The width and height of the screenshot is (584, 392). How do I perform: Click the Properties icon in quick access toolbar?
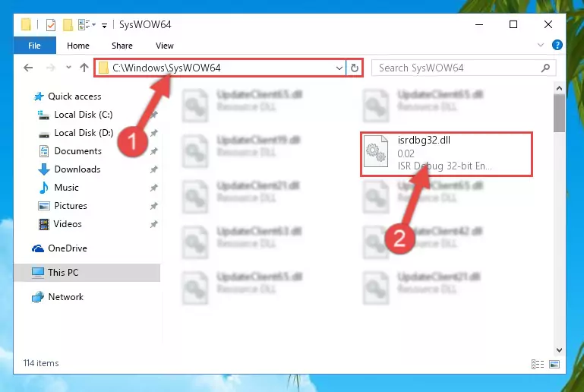[x=51, y=25]
